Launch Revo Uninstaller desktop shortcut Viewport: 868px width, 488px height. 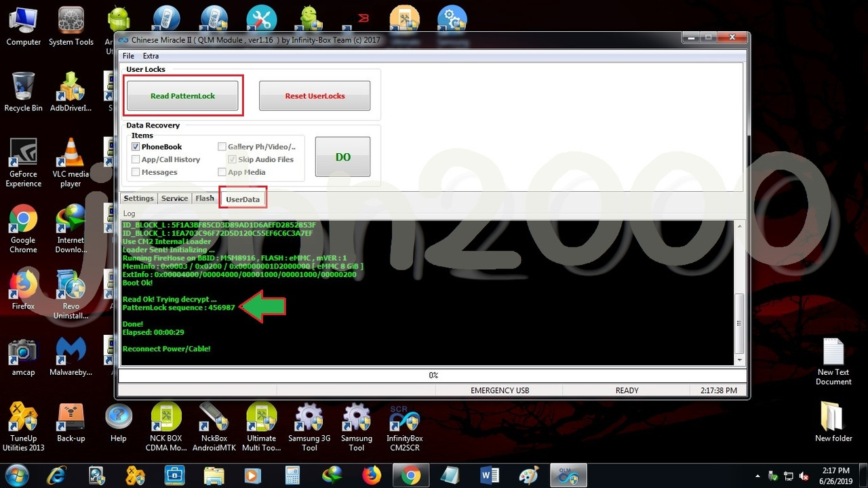click(x=71, y=295)
